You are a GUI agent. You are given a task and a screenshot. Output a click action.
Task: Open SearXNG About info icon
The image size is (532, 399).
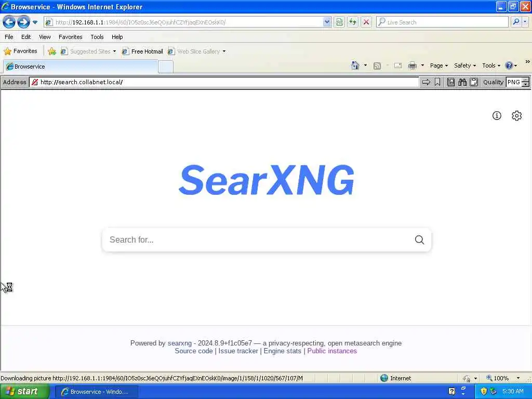(x=497, y=116)
